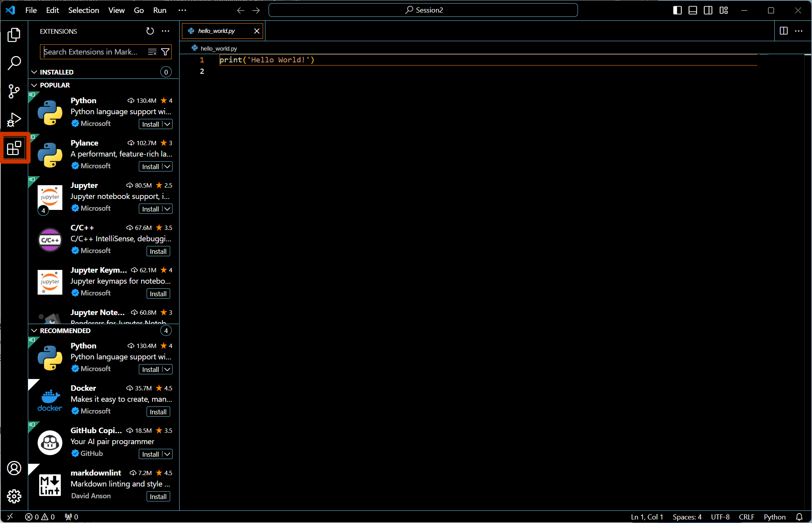Image resolution: width=812 pixels, height=523 pixels.
Task: Install the Docker extension
Action: coord(158,412)
